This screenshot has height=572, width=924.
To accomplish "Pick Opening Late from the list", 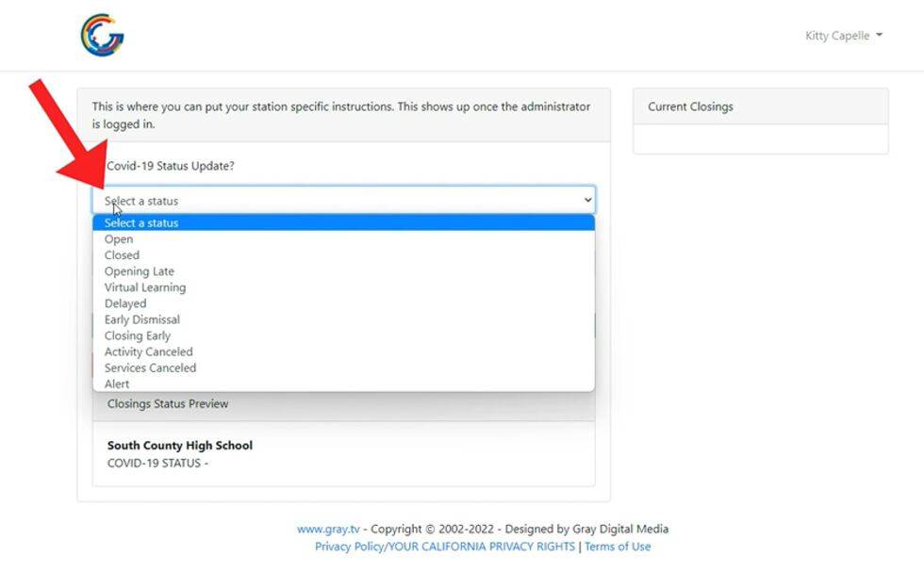I will tap(140, 271).
